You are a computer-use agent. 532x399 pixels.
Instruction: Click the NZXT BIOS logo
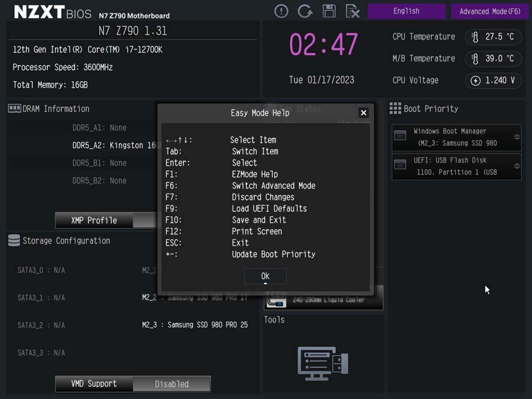coord(53,12)
